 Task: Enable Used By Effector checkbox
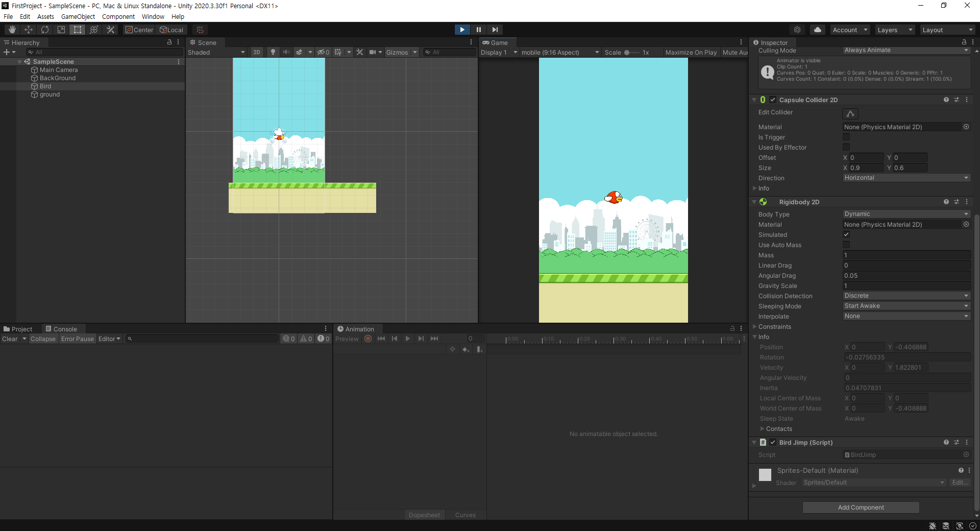pyautogui.click(x=846, y=147)
